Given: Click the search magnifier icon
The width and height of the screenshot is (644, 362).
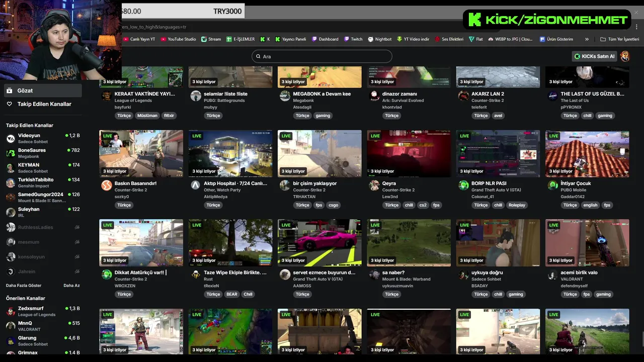Looking at the screenshot, I should pos(258,56).
